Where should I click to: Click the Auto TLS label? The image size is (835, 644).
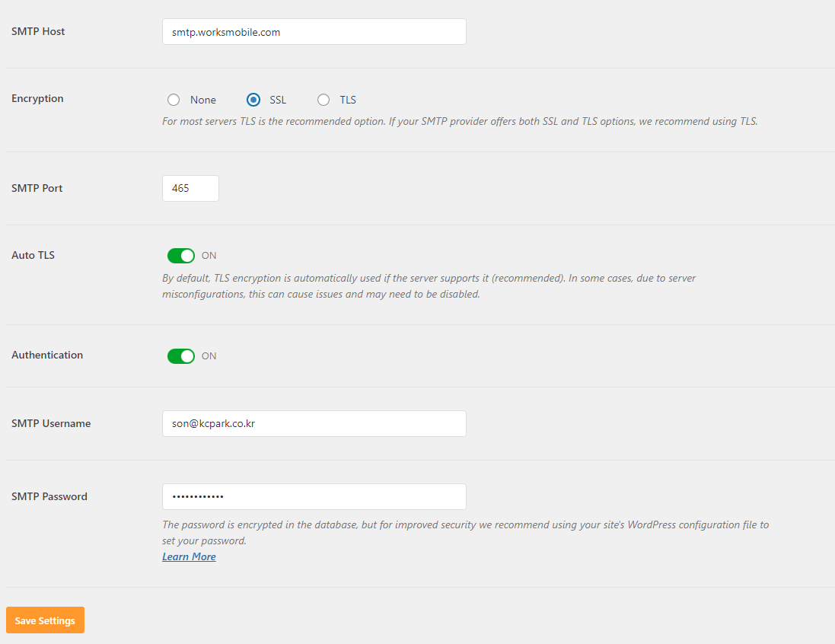(33, 255)
